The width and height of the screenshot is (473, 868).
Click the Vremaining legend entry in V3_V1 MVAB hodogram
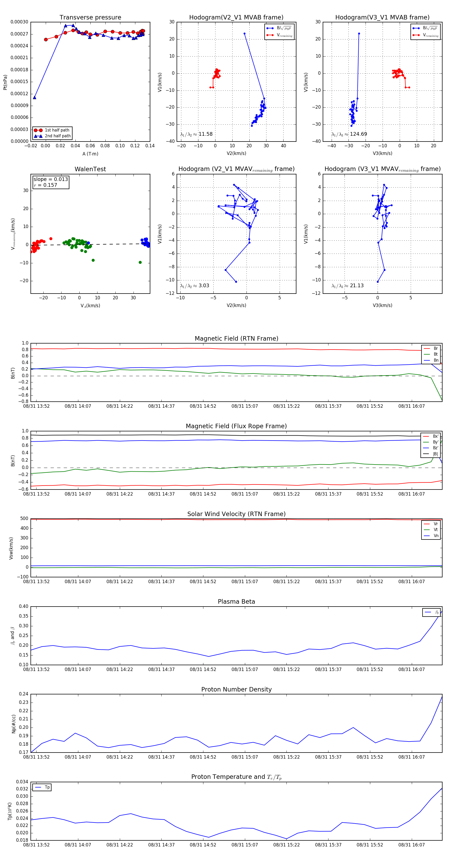click(425, 35)
